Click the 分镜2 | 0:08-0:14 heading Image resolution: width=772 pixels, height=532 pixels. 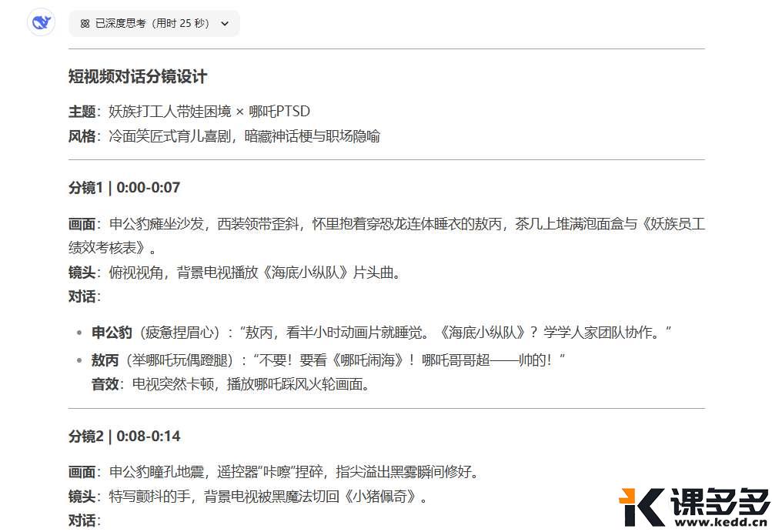(x=124, y=437)
